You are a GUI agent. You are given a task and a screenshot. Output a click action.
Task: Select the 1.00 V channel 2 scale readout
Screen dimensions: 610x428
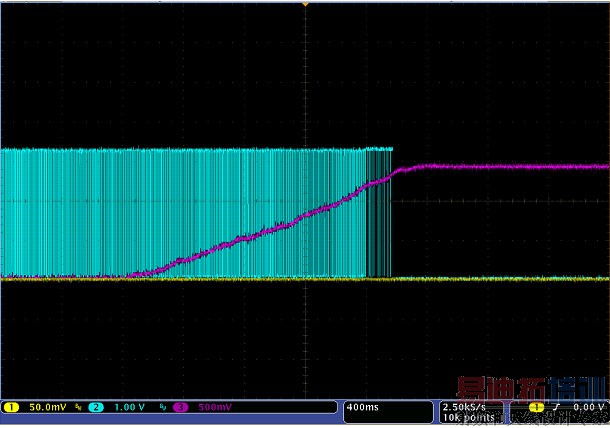coord(130,408)
